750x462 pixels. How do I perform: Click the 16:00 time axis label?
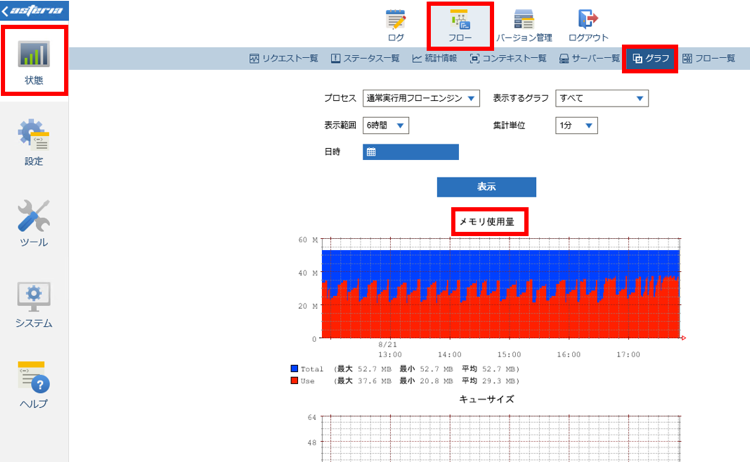[569, 354]
